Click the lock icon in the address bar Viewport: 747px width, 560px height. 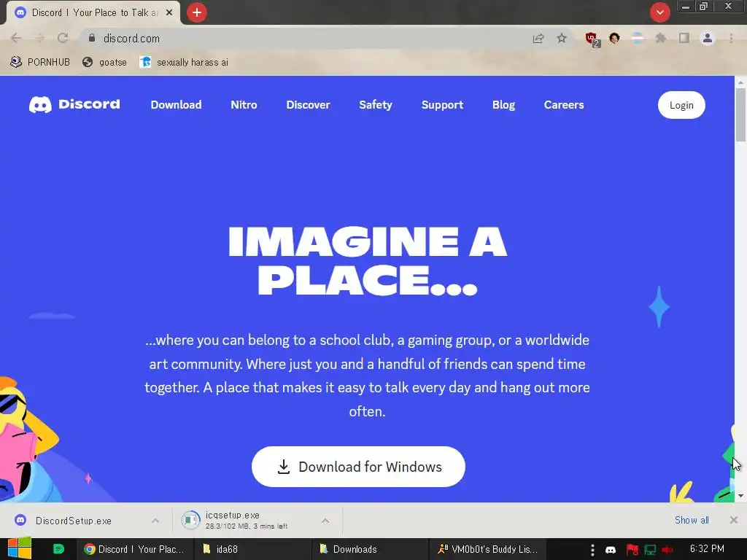[92, 38]
